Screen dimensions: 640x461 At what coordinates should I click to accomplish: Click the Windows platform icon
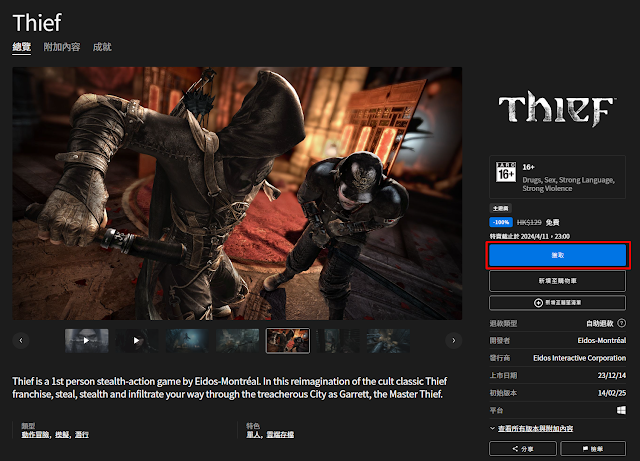(x=621, y=410)
